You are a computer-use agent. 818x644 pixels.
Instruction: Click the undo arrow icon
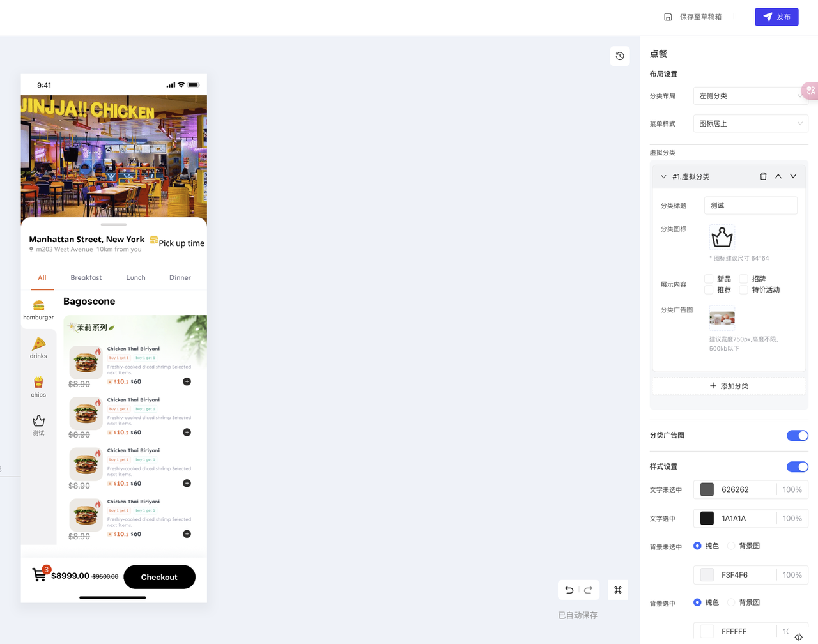coord(569,590)
